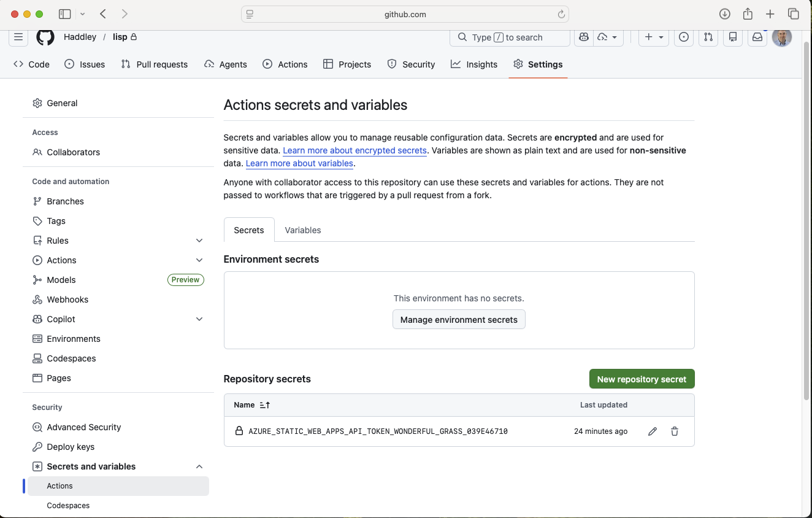Click the GitHub logo
This screenshot has height=518, width=812.
coord(45,37)
